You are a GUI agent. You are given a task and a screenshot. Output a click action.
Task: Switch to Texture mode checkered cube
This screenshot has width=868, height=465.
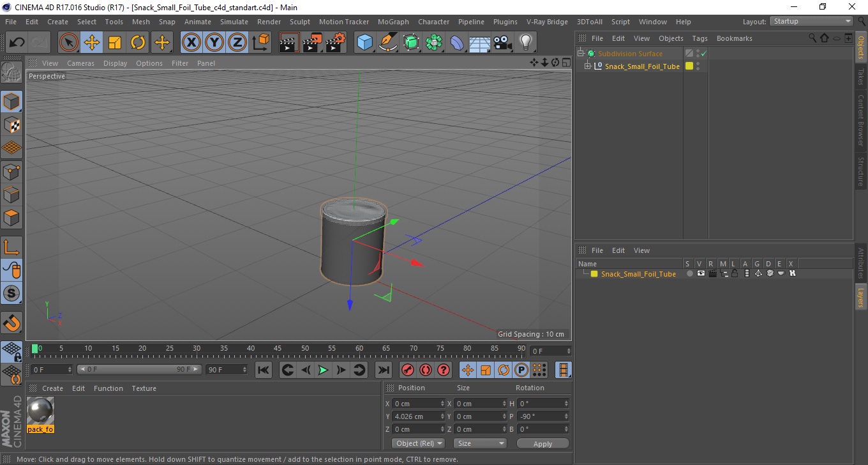[x=11, y=125]
